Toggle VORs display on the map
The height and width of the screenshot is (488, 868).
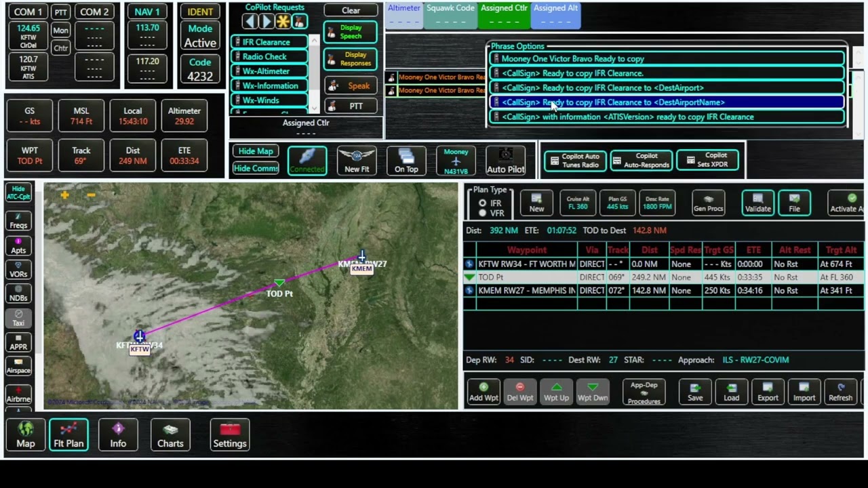[18, 270]
